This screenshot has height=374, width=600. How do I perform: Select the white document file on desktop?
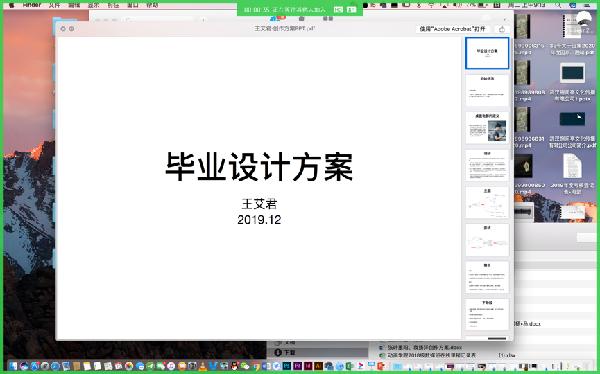click(572, 166)
